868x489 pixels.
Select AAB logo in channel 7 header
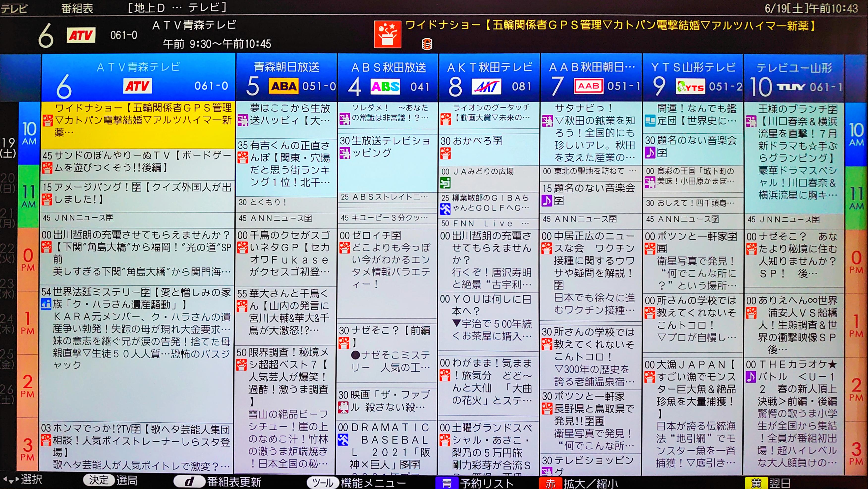pos(588,87)
